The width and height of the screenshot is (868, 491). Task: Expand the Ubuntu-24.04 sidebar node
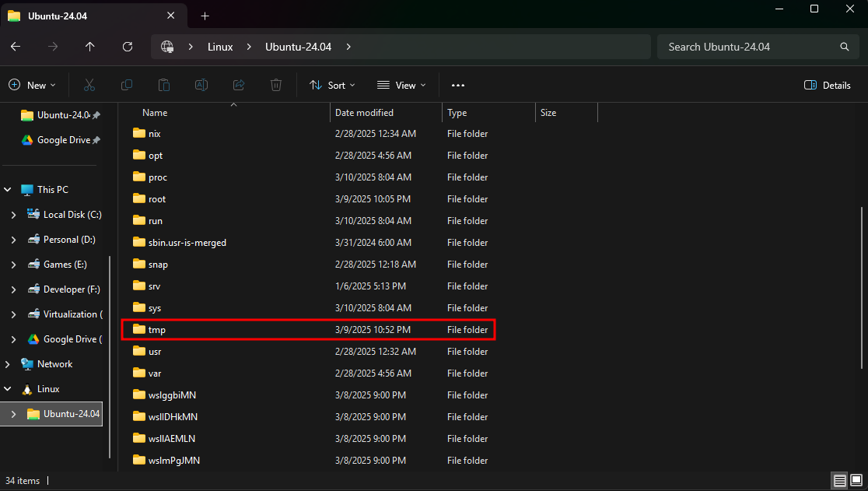pos(14,414)
